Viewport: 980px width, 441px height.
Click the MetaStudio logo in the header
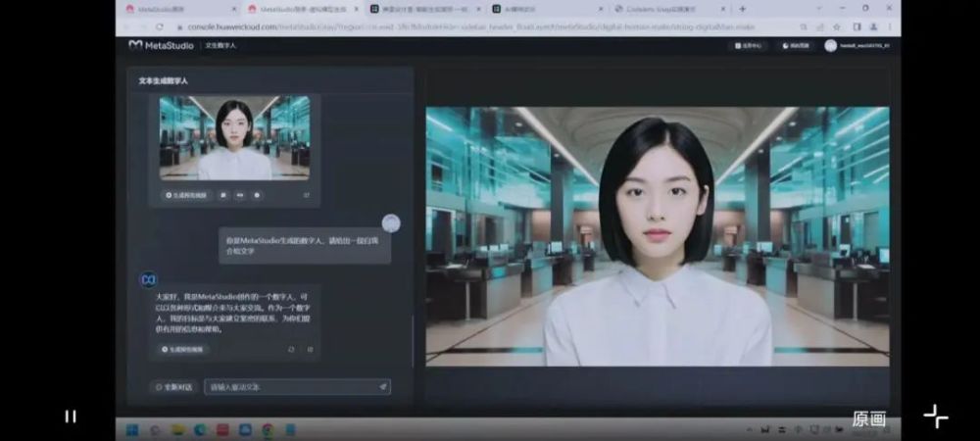(162, 45)
